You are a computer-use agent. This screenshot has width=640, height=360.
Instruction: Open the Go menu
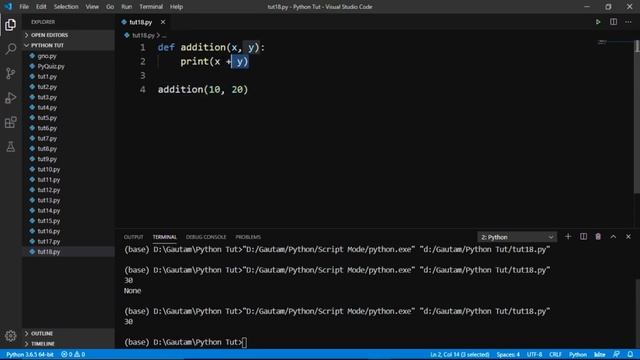(x=110, y=7)
